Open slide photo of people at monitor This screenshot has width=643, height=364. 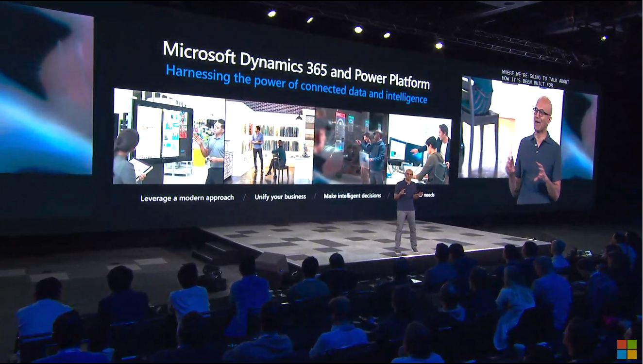(419, 149)
